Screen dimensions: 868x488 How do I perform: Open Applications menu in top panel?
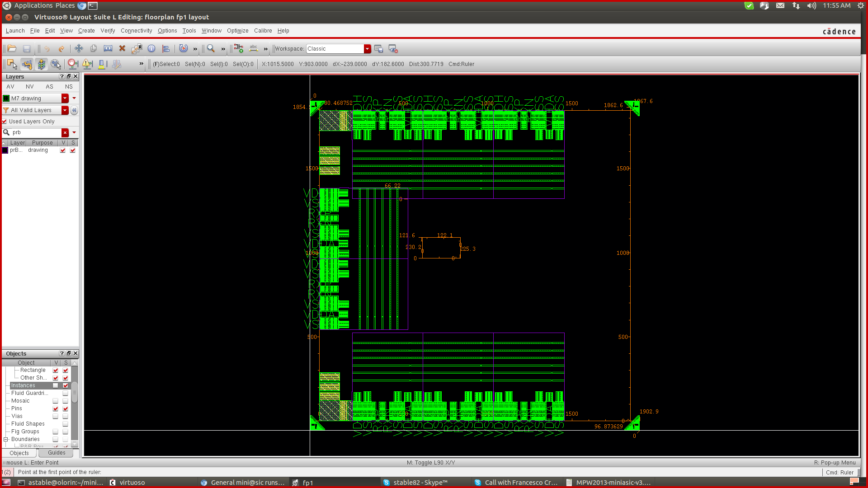coord(33,5)
